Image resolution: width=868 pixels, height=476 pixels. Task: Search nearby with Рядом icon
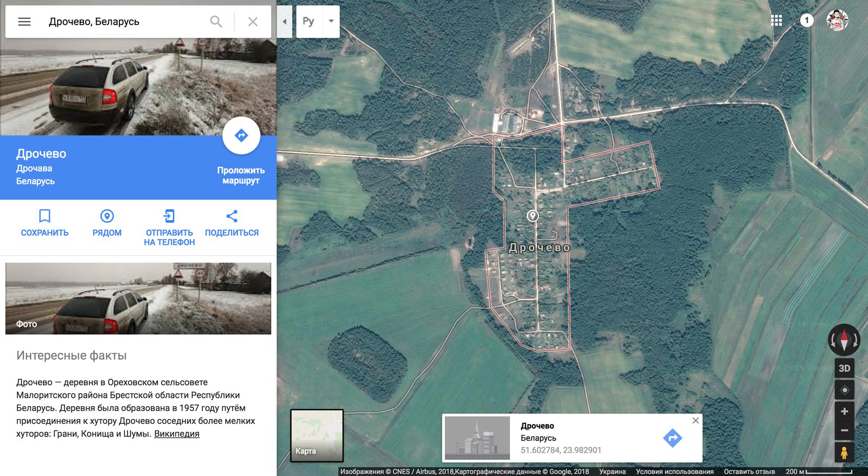pyautogui.click(x=107, y=223)
